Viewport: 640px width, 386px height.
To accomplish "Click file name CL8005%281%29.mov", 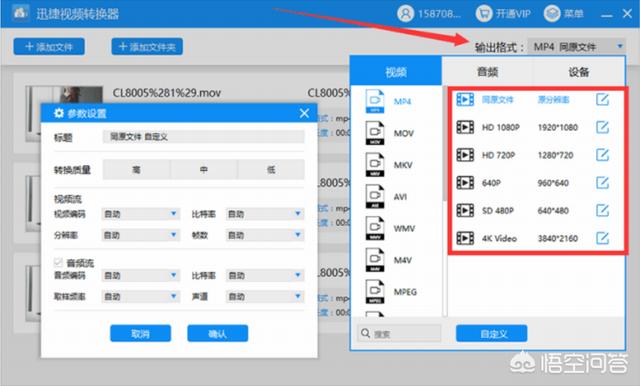I will [167, 93].
